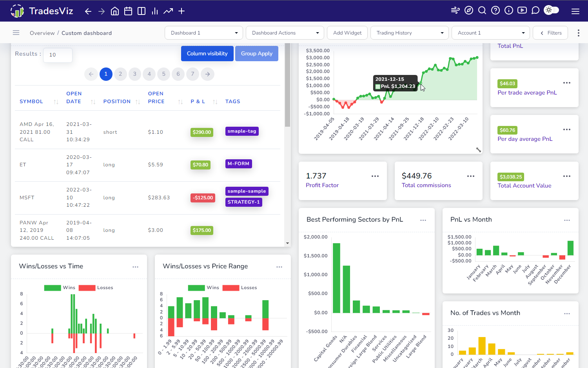Expand the Dashboard 1 dropdown
The width and height of the screenshot is (588, 368).
204,33
